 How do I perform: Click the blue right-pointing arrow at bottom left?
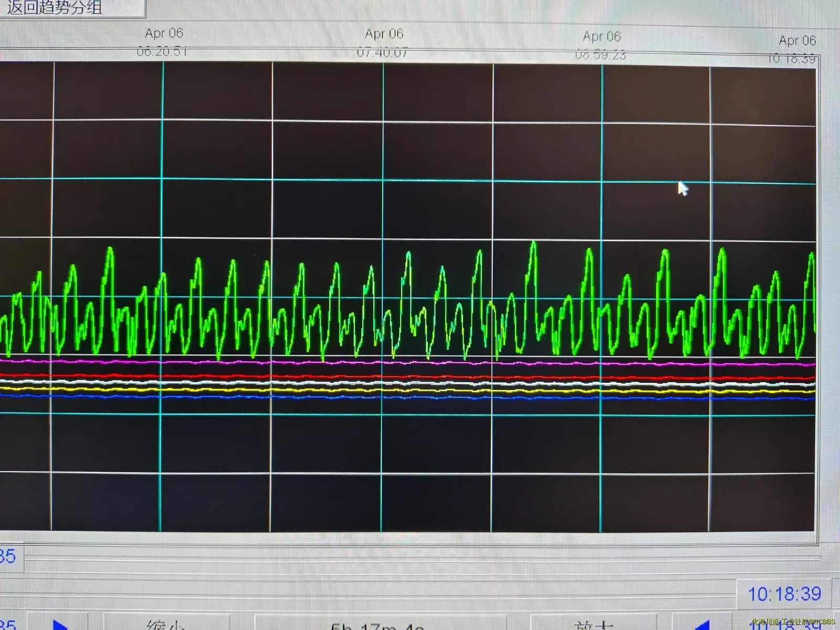[60, 625]
